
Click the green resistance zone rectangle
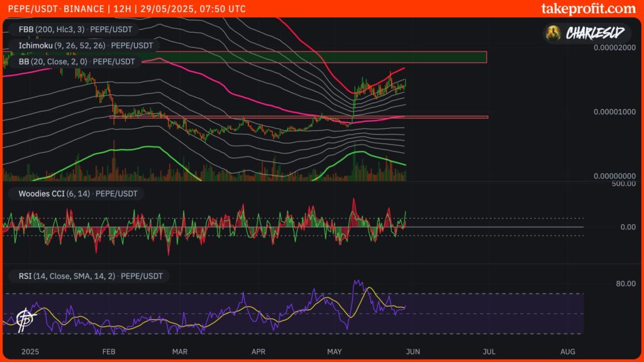tap(314, 57)
